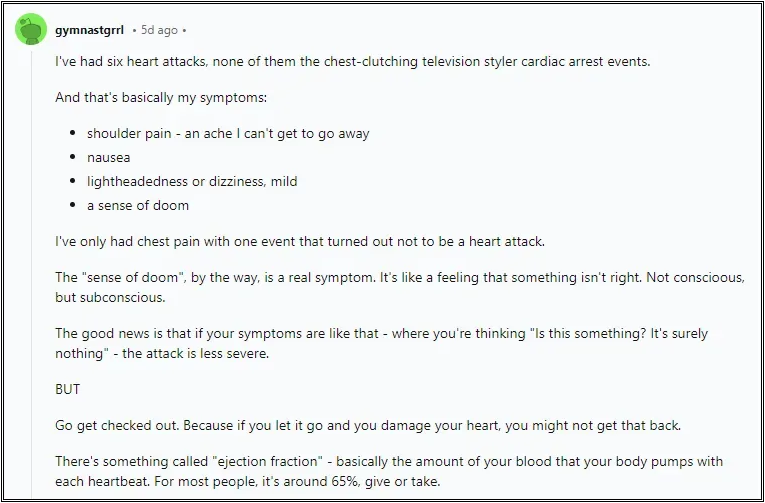Click the "5d ago" comment timestamp

pos(159,30)
